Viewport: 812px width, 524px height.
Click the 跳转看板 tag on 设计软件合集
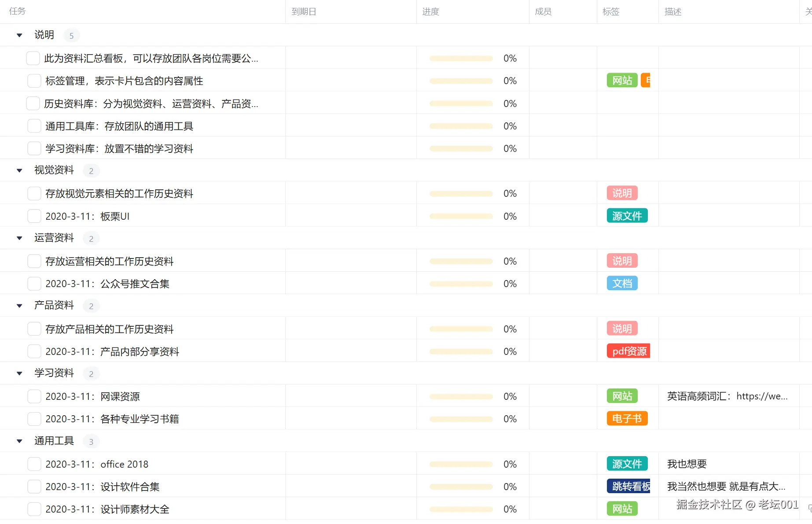[629, 486]
